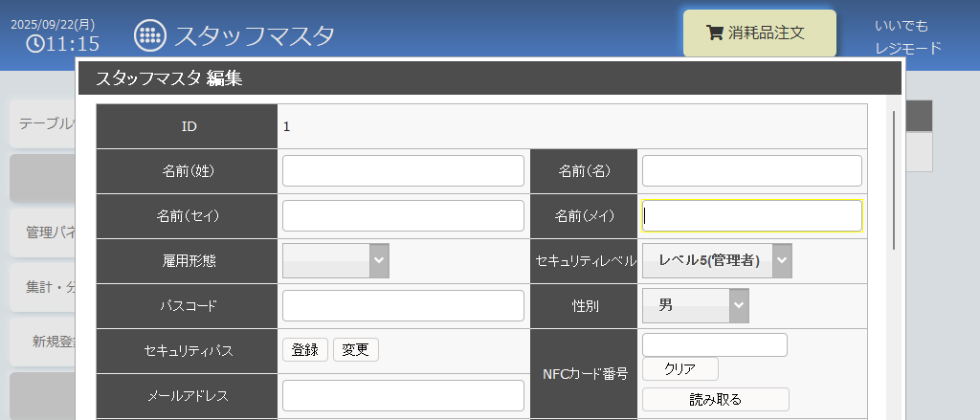Click the shopping cart icon for 消耗品注文
This screenshot has height=420, width=980.
(714, 33)
